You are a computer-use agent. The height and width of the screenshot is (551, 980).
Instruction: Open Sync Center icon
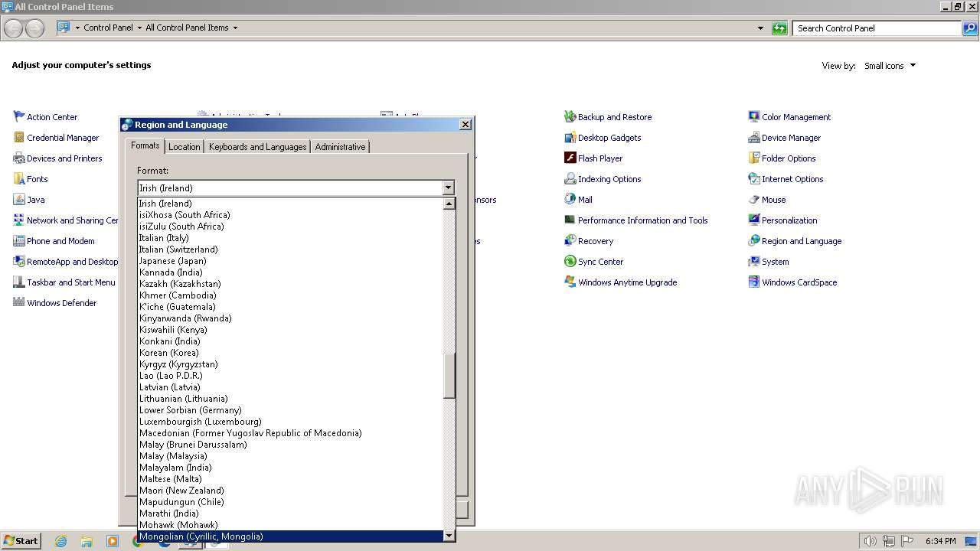click(x=570, y=262)
